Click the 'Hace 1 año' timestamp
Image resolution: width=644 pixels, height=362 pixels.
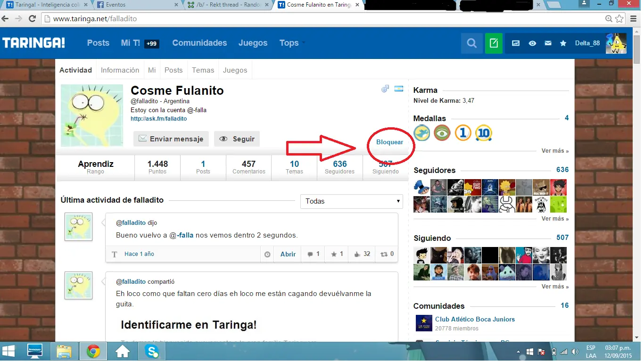tap(139, 254)
